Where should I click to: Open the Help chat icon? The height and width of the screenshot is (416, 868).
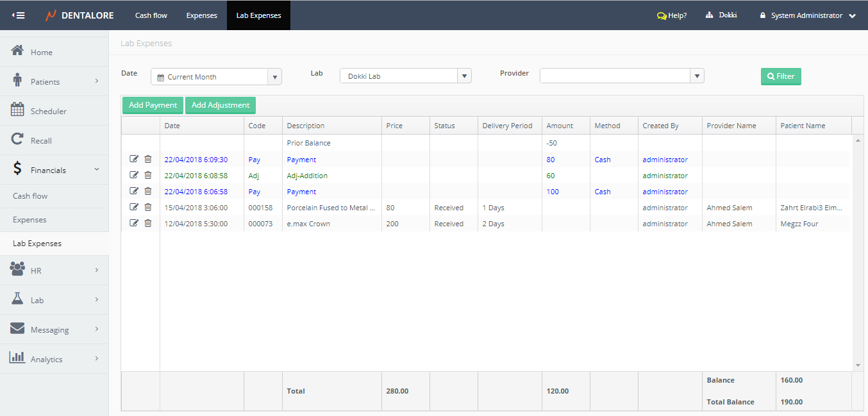[x=662, y=15]
